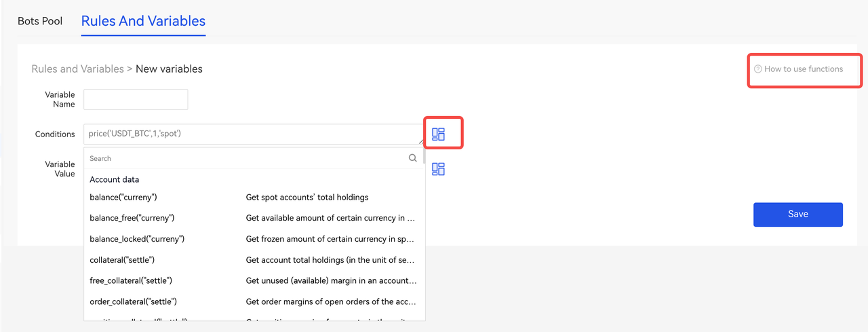
Task: Open function picker icon beside Conditions field
Action: [438, 134]
